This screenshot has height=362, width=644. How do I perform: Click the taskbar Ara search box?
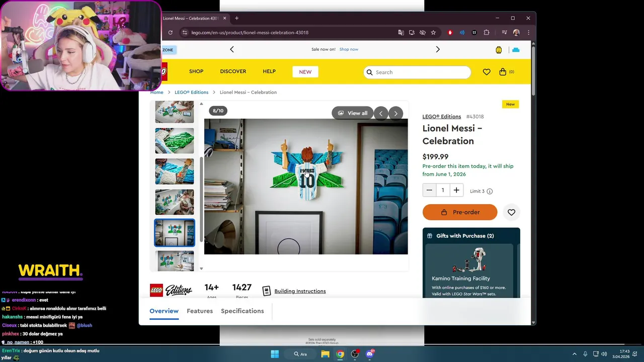(300, 354)
